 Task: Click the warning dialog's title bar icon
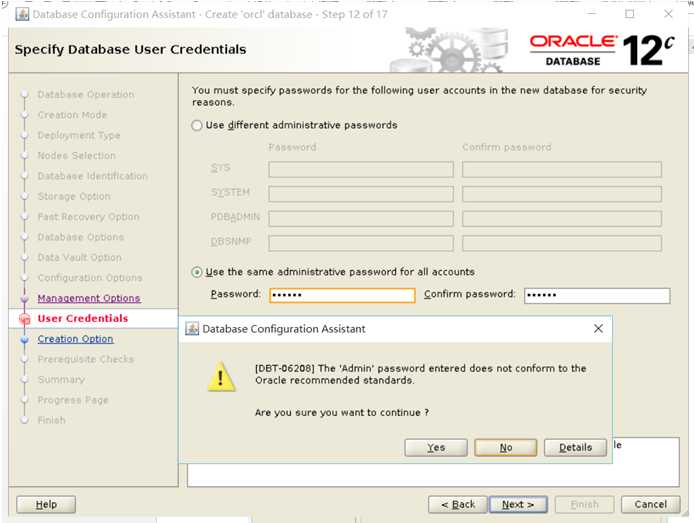[192, 329]
